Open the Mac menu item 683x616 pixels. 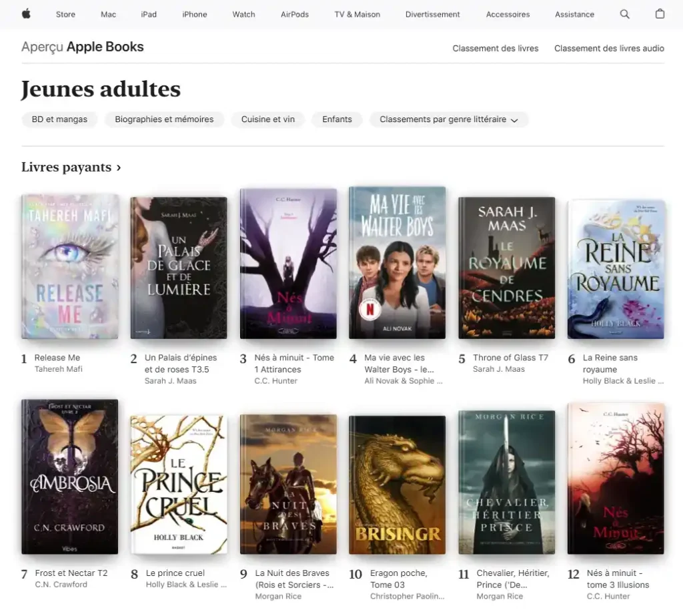tap(108, 14)
